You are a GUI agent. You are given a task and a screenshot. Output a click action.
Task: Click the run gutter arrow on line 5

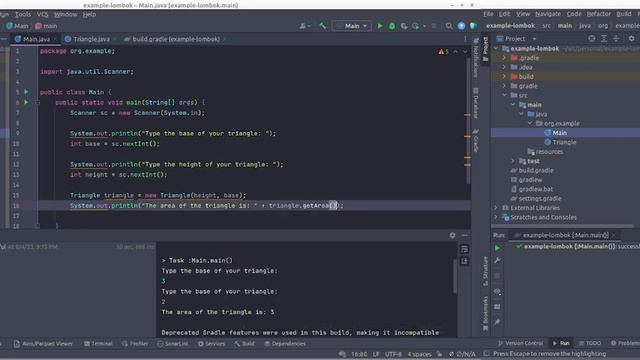[26, 92]
